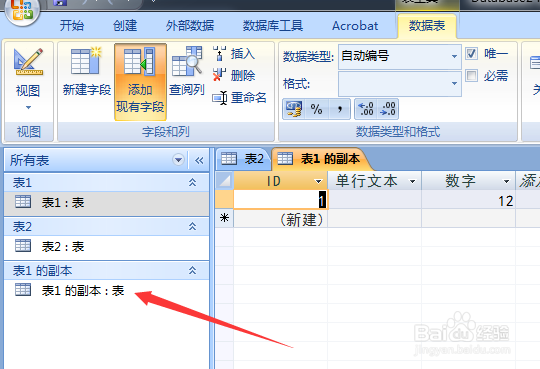Click the empty 单行文本 cell in row 1
The image size is (540, 369).
pos(375,199)
